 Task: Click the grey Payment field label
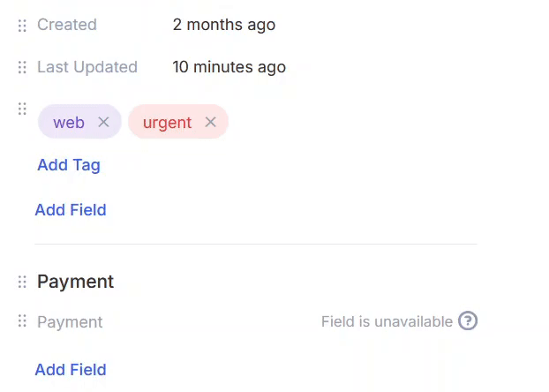click(70, 322)
